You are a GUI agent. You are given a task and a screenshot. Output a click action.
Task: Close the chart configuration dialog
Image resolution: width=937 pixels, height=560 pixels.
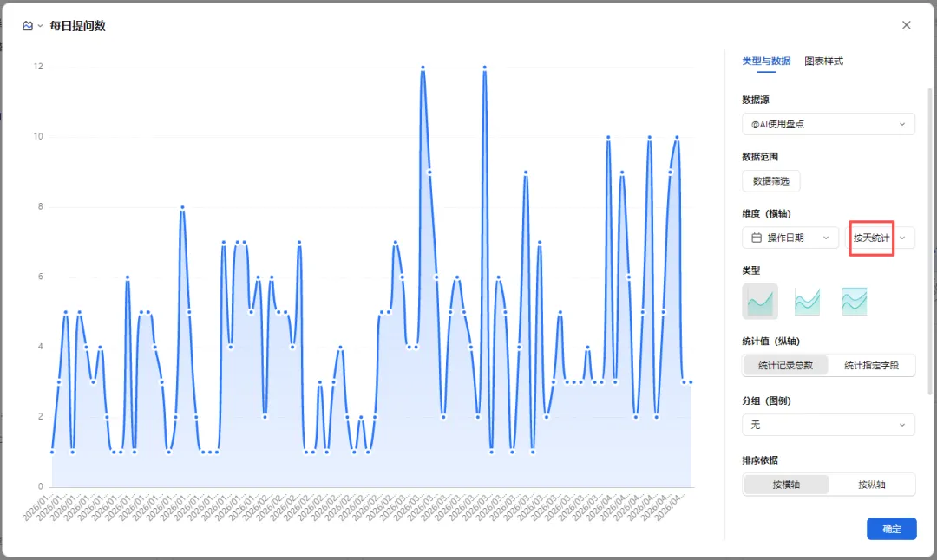907,25
